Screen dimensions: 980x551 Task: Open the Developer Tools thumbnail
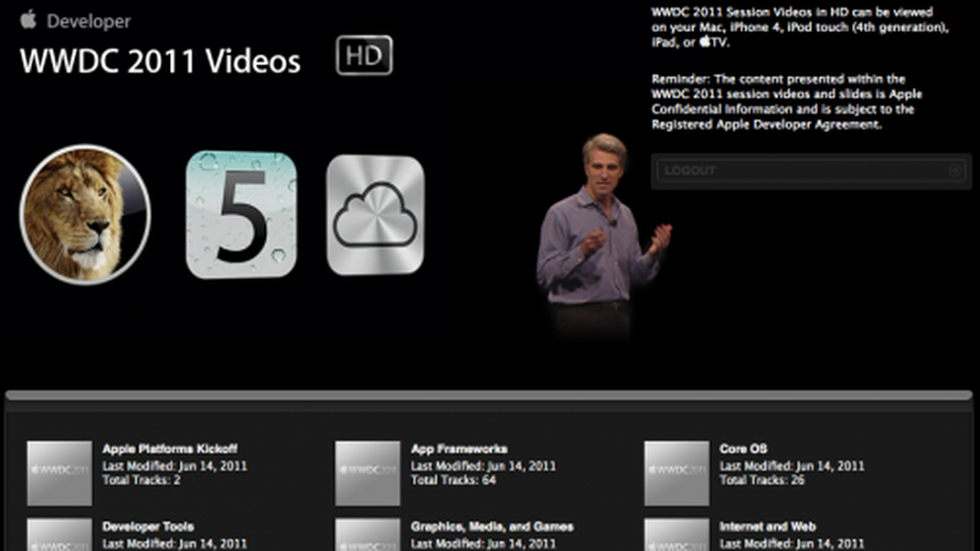pyautogui.click(x=59, y=536)
